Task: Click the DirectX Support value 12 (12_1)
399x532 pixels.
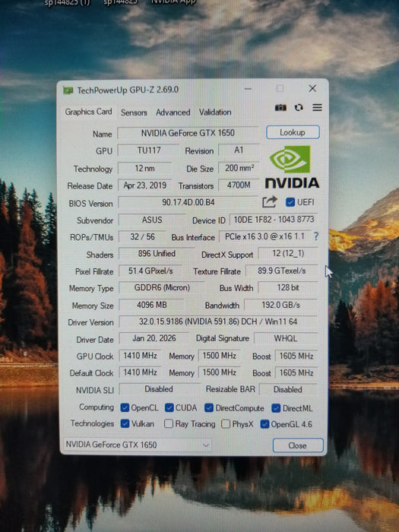Action: pos(288,253)
